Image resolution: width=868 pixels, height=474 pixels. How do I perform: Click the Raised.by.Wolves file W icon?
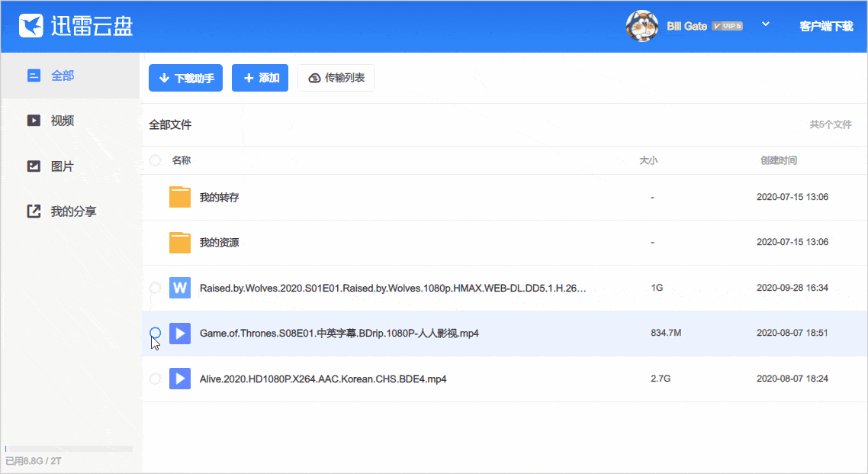[x=180, y=288]
